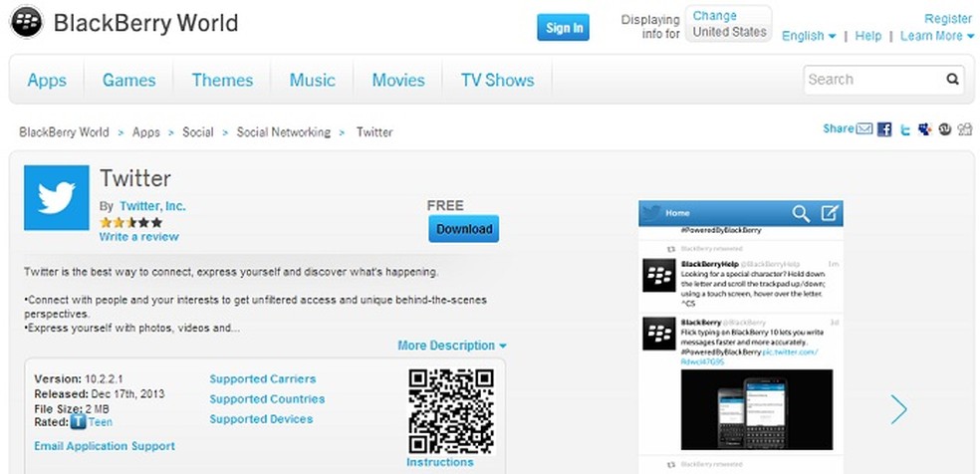Click Change country selector
Screen dimensions: 980x474
tap(714, 16)
